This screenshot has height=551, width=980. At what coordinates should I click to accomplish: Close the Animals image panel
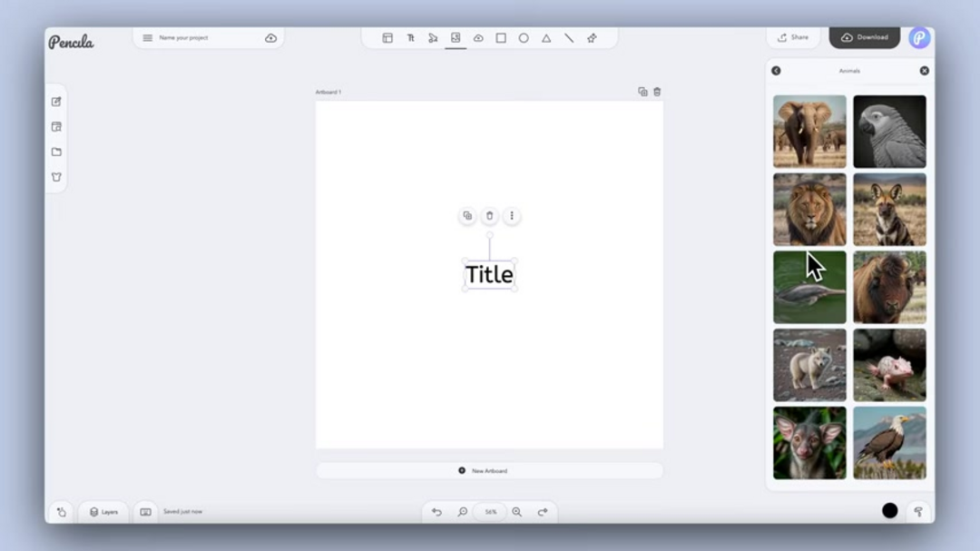pos(925,71)
